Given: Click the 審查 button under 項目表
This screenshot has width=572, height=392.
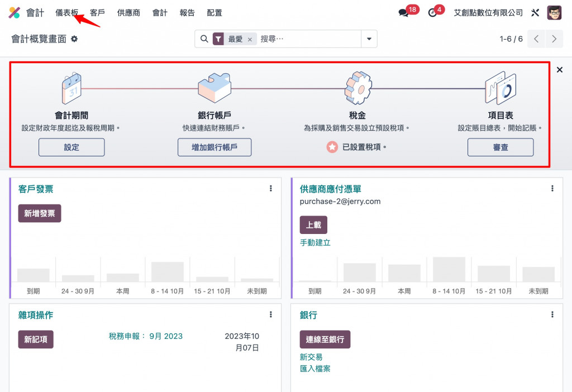Looking at the screenshot, I should [x=500, y=147].
